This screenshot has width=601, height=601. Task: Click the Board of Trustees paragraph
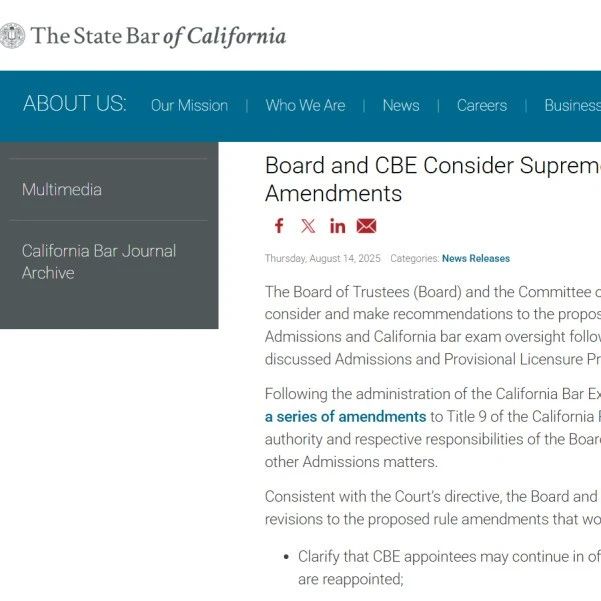(x=433, y=325)
